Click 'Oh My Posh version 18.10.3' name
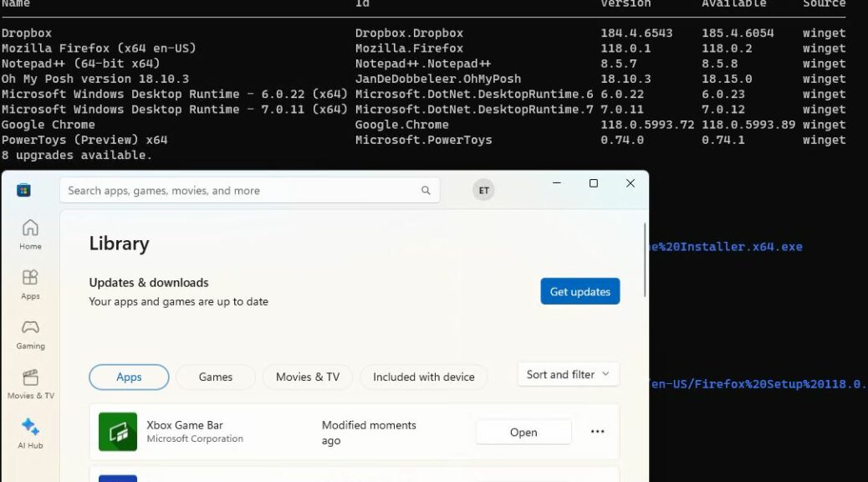 [x=95, y=79]
